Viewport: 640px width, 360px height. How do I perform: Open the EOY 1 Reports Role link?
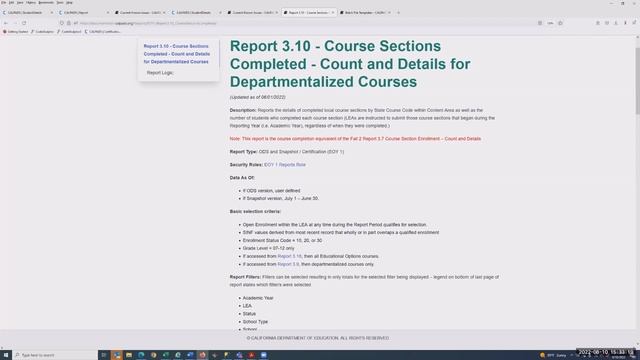tap(285, 165)
